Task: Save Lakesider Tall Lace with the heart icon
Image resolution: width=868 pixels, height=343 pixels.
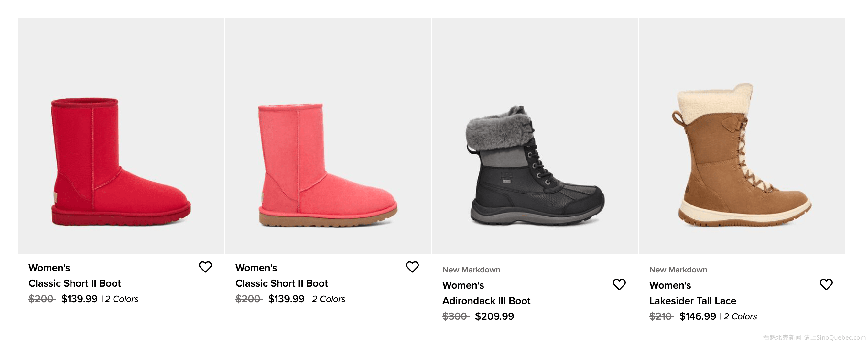Action: (826, 285)
